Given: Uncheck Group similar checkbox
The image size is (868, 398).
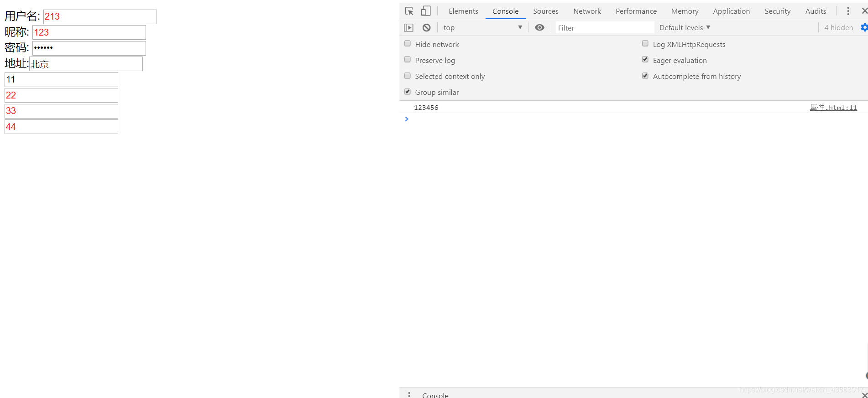Looking at the screenshot, I should coord(408,92).
